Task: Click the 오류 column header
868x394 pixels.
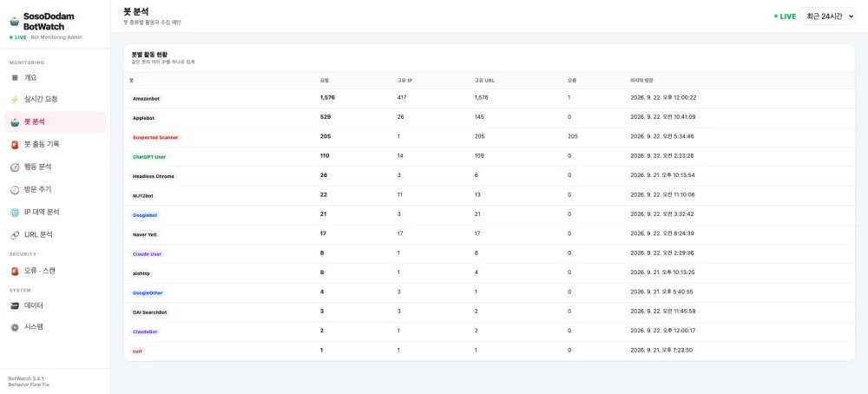Action: [x=572, y=81]
